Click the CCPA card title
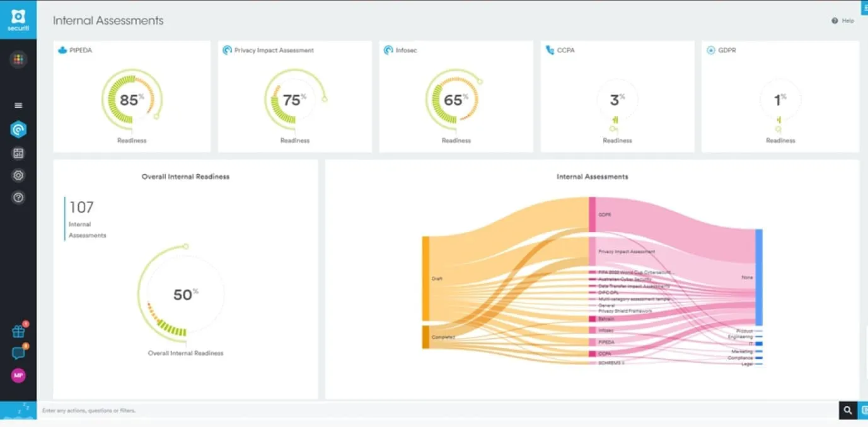 tap(565, 50)
